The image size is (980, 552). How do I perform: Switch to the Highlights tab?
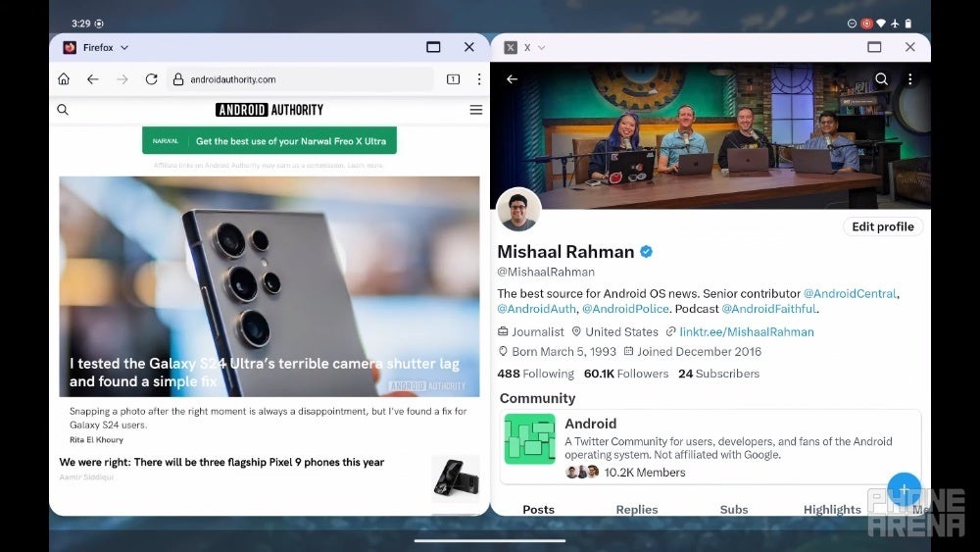click(832, 510)
